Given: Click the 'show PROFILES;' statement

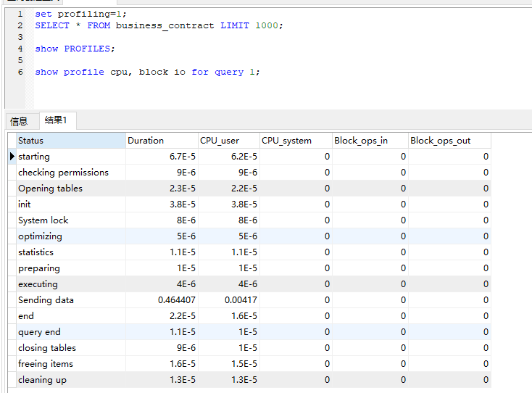Looking at the screenshot, I should coord(75,49).
